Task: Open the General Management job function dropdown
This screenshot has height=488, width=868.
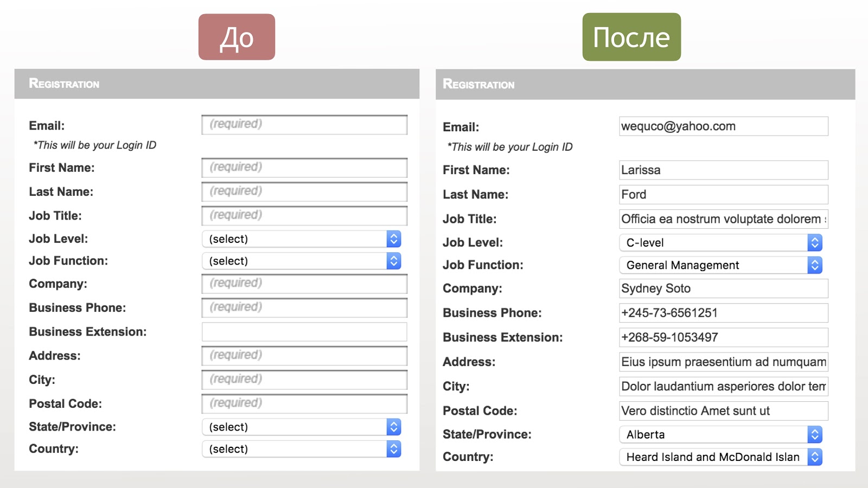Action: [720, 265]
